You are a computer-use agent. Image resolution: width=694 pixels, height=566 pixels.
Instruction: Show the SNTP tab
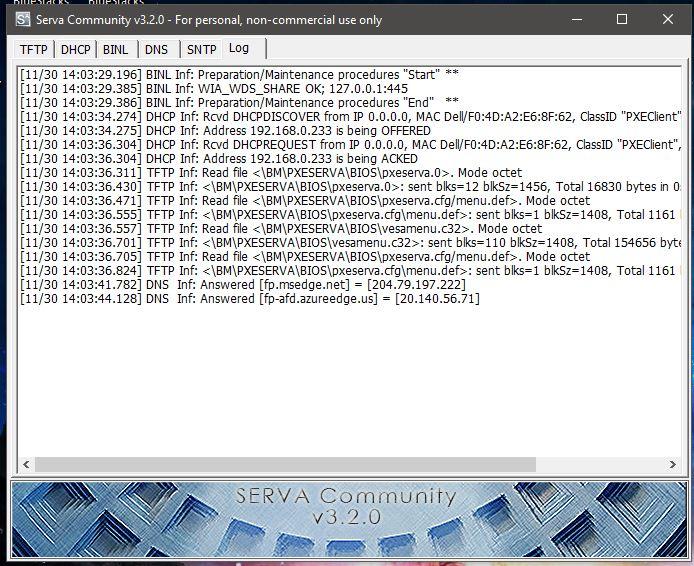tap(201, 50)
